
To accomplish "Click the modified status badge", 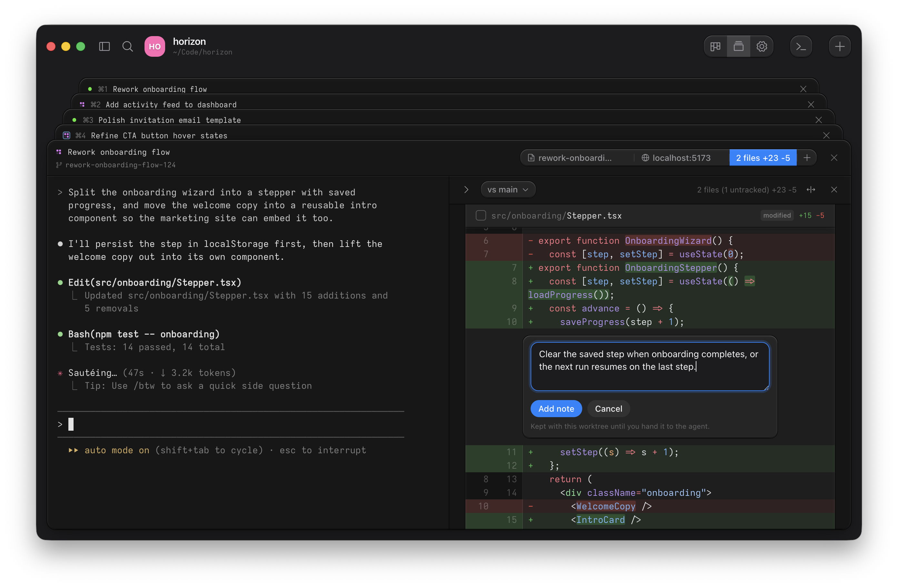I will pos(777,215).
